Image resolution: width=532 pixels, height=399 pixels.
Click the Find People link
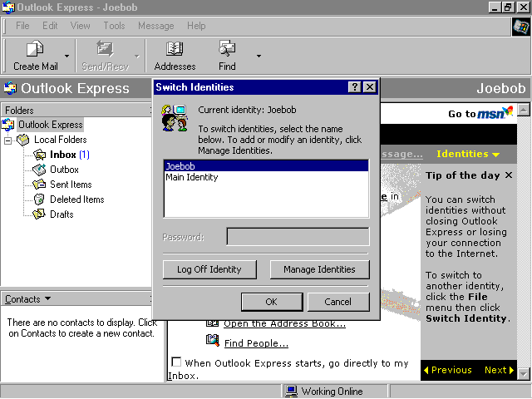256,343
